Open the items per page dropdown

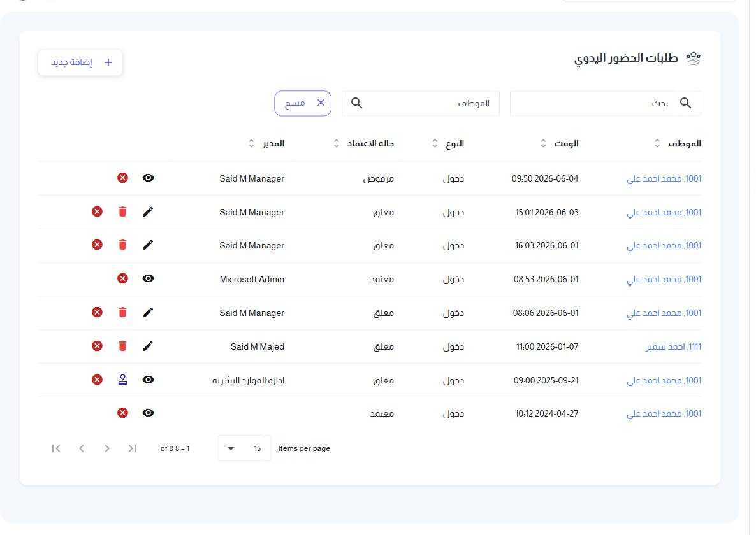(244, 448)
